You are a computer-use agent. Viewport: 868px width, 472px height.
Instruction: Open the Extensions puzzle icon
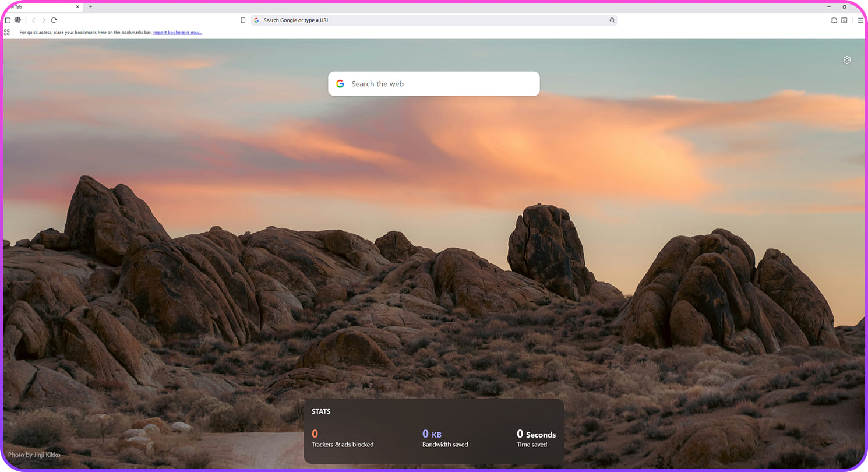tap(834, 20)
